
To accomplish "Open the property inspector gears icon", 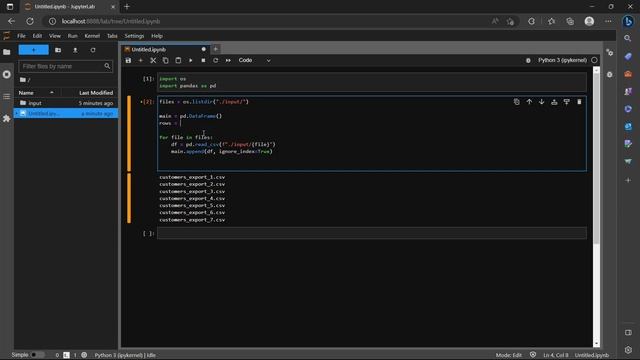I will 610,53.
